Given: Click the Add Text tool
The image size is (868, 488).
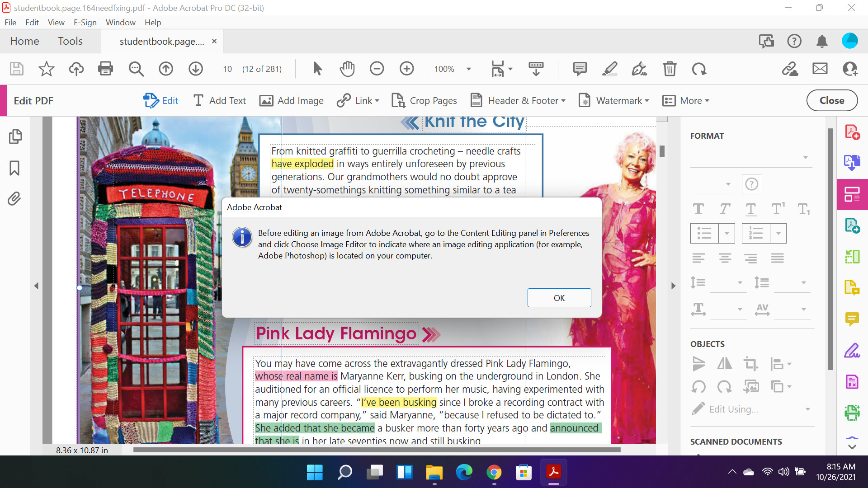Looking at the screenshot, I should [220, 100].
